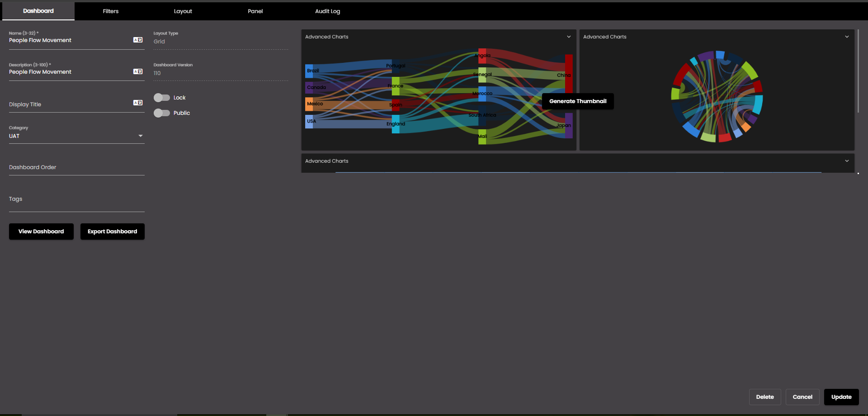
Task: Click the View Dashboard button
Action: pyautogui.click(x=41, y=232)
